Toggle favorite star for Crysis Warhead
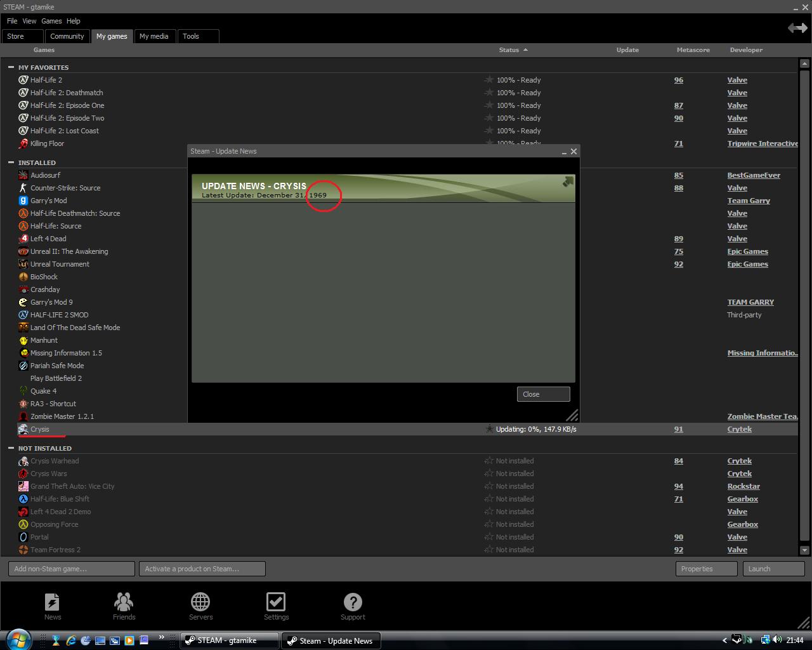812x650 pixels. 489,461
